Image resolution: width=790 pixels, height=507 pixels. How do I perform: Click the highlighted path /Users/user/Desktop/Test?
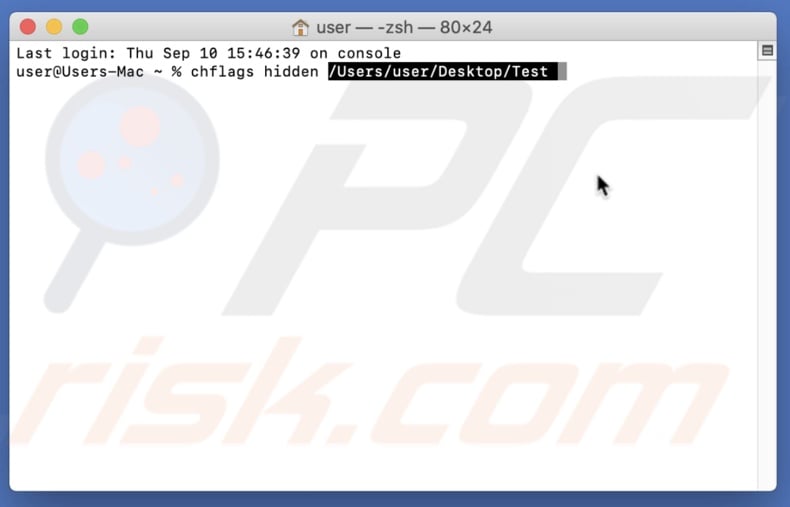pyautogui.click(x=438, y=72)
